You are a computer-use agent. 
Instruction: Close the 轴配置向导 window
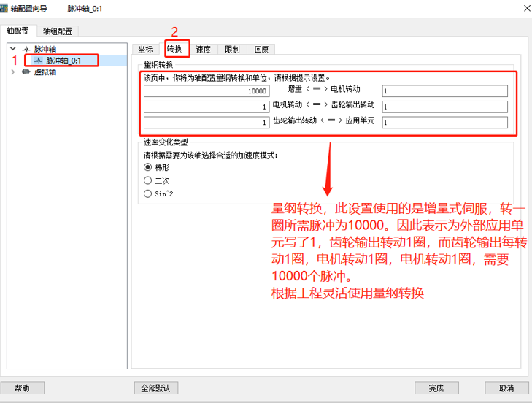[527, 8]
